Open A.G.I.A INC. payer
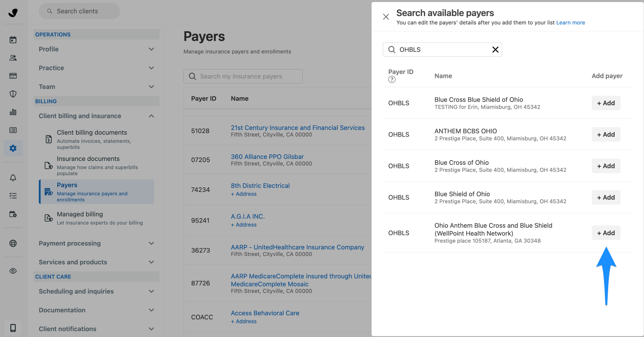 pyautogui.click(x=248, y=216)
